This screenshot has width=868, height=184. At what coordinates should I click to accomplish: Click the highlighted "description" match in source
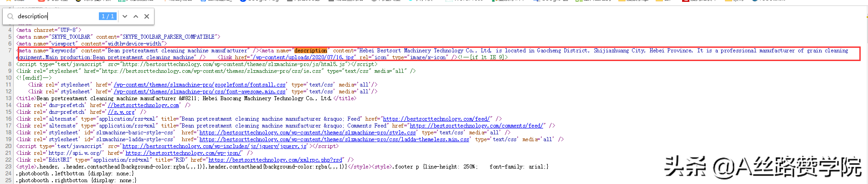[x=310, y=51]
